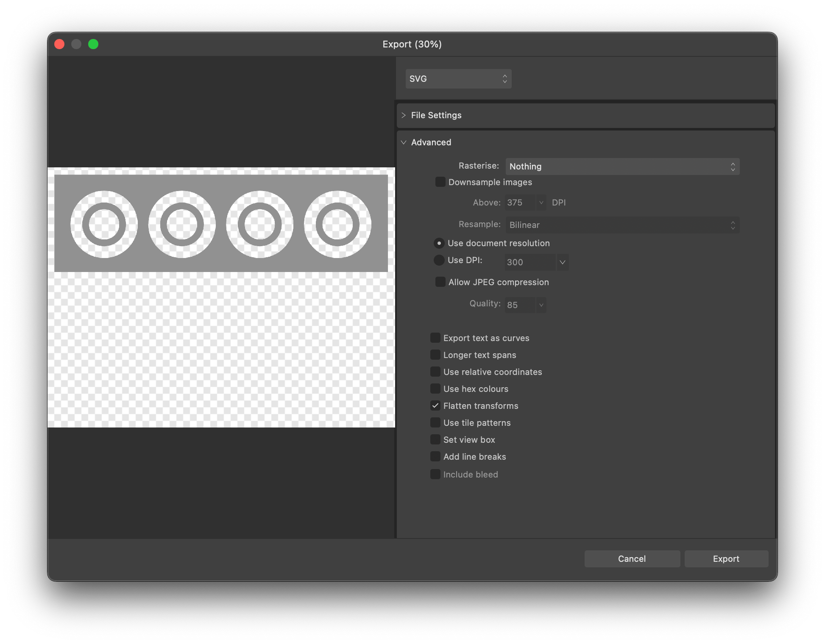Enable Downsample images checkbox
The image size is (825, 644).
tap(440, 182)
